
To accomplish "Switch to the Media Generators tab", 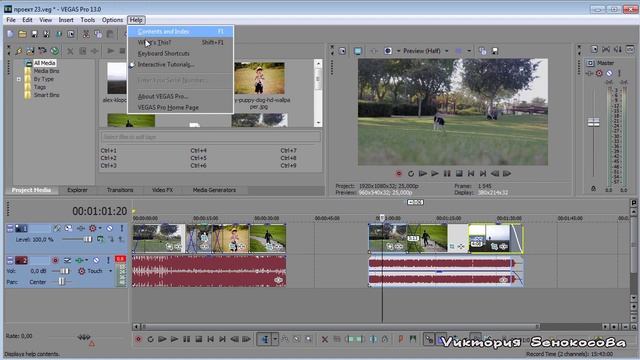I will pyautogui.click(x=214, y=190).
